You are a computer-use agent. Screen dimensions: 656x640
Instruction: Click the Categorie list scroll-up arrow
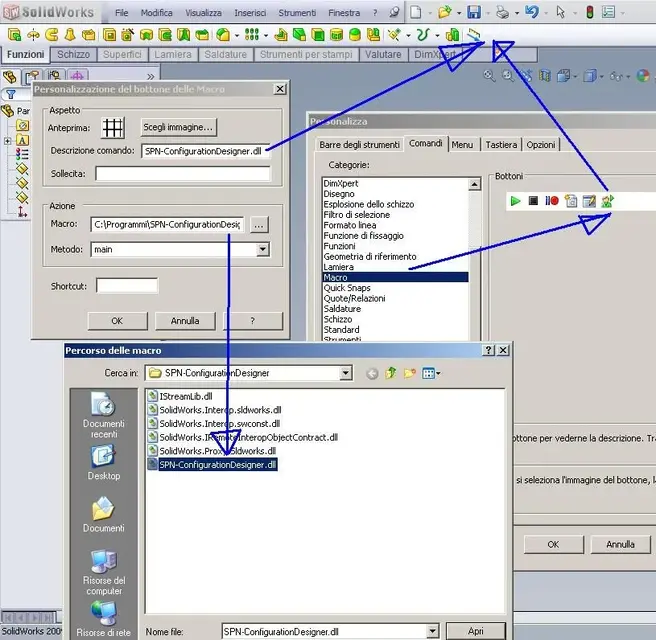474,184
